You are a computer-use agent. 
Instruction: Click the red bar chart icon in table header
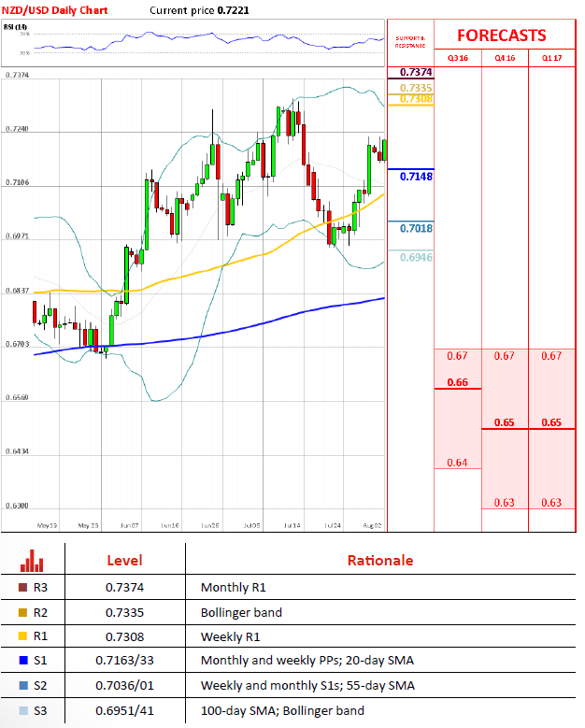pos(32,561)
